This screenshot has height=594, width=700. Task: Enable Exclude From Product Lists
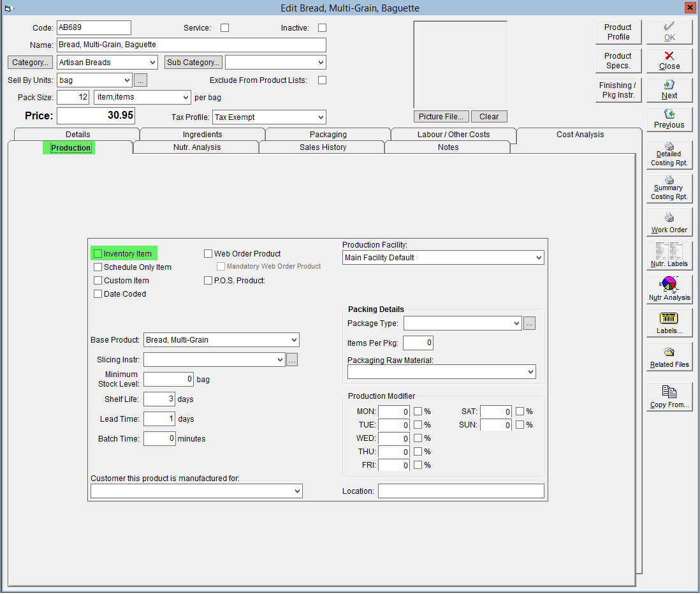pyautogui.click(x=322, y=80)
